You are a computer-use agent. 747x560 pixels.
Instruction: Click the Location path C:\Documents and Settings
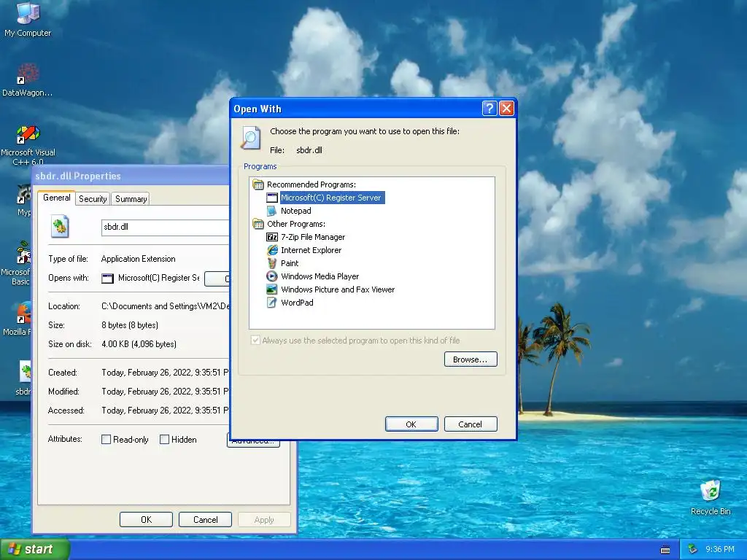(165, 306)
